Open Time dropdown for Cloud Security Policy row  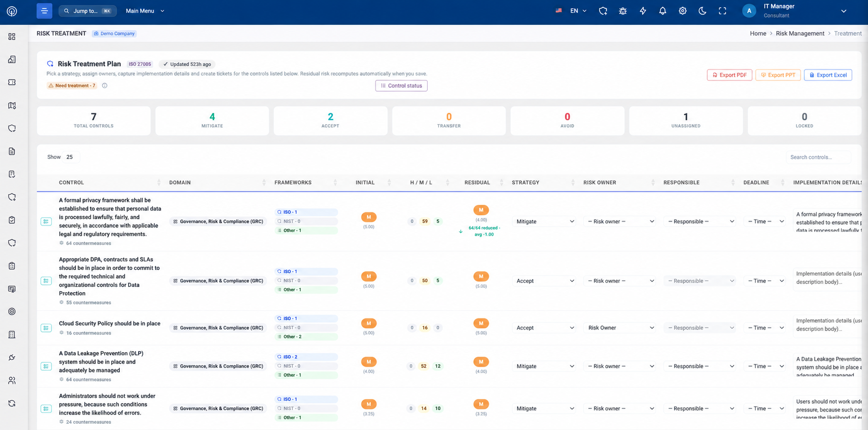point(765,328)
